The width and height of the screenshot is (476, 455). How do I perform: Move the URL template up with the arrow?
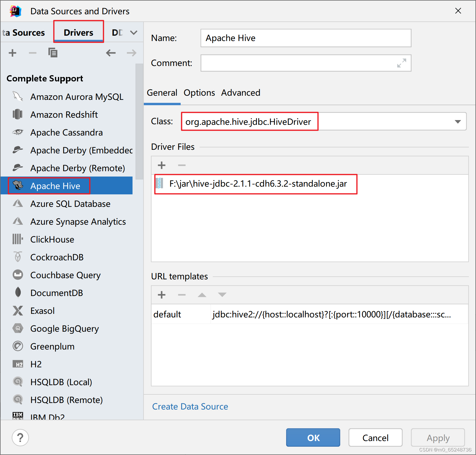202,295
